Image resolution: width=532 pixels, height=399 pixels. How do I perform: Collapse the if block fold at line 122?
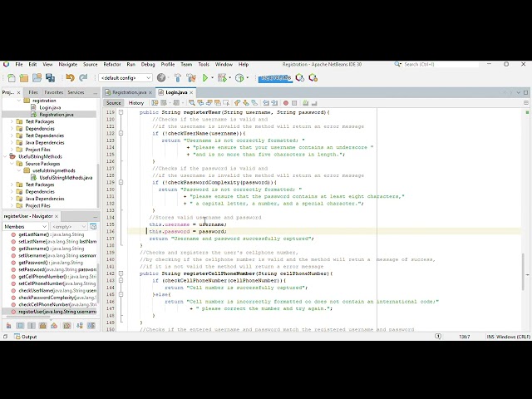tap(121, 133)
